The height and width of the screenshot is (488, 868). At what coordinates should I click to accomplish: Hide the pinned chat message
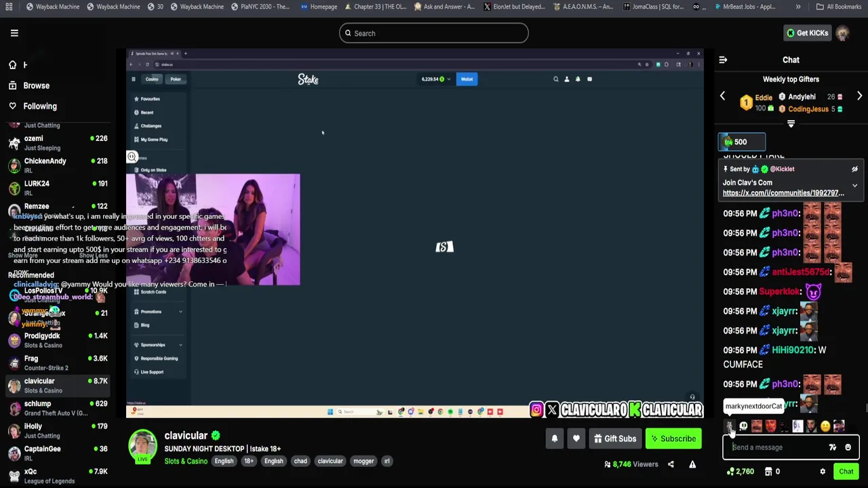(854, 169)
